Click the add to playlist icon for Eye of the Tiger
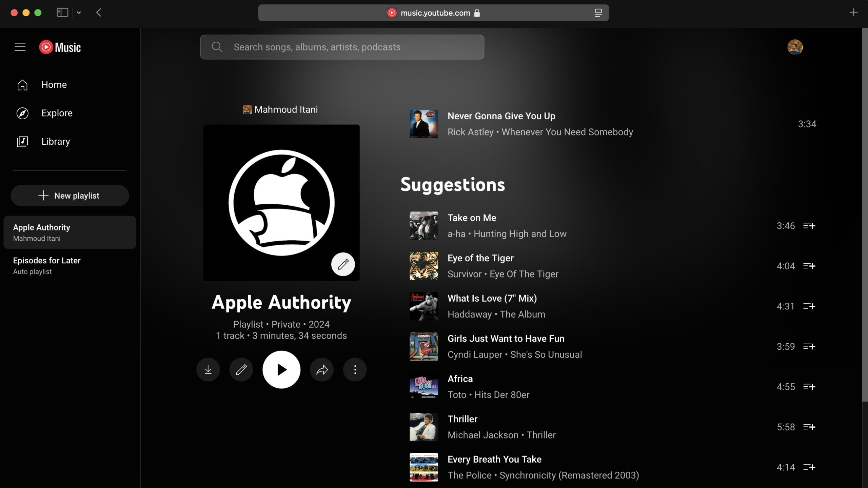The height and width of the screenshot is (488, 868). pos(810,266)
